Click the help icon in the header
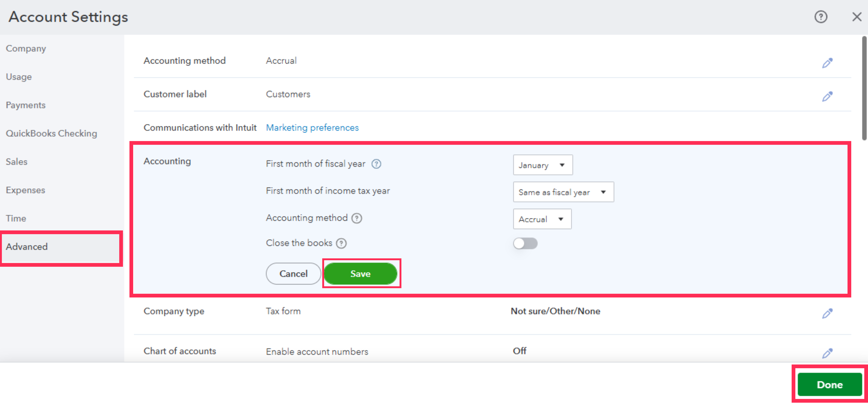 (x=821, y=17)
